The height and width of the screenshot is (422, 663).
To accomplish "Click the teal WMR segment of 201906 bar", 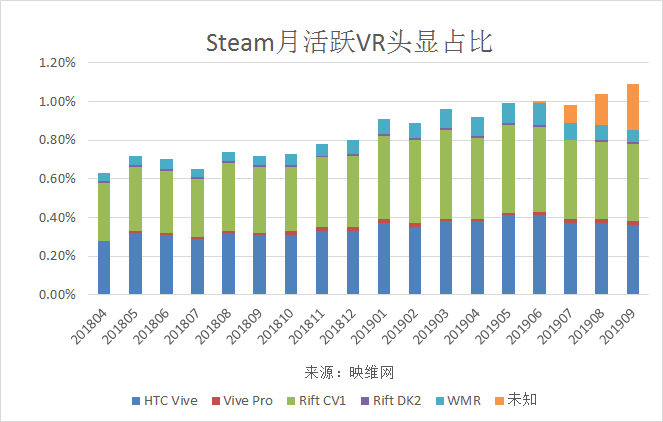I will (540, 114).
